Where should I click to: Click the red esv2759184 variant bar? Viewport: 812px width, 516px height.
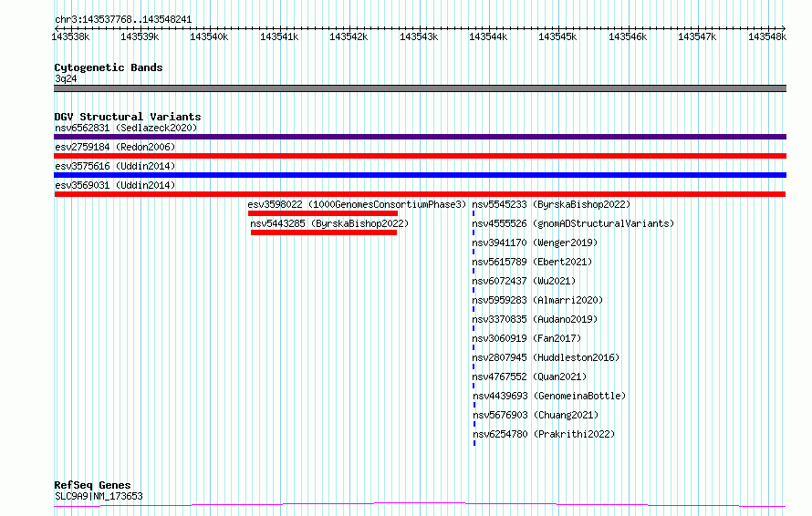(x=420, y=156)
